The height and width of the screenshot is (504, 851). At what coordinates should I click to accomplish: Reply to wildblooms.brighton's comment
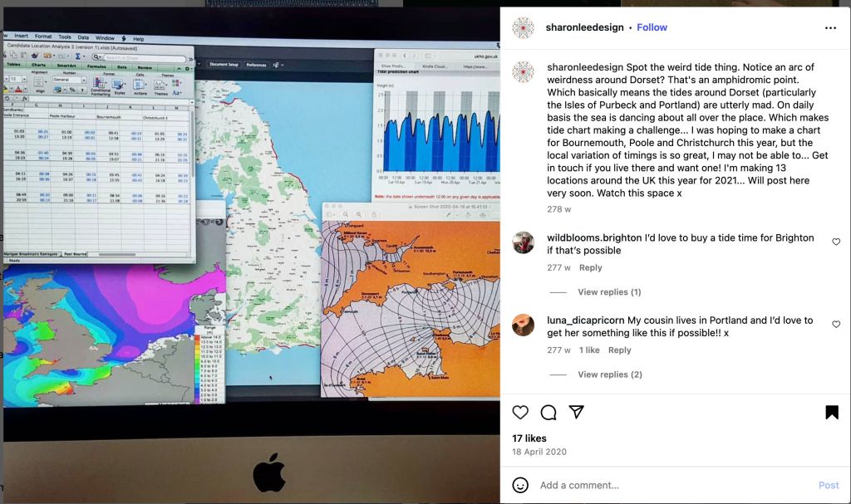pyautogui.click(x=591, y=267)
